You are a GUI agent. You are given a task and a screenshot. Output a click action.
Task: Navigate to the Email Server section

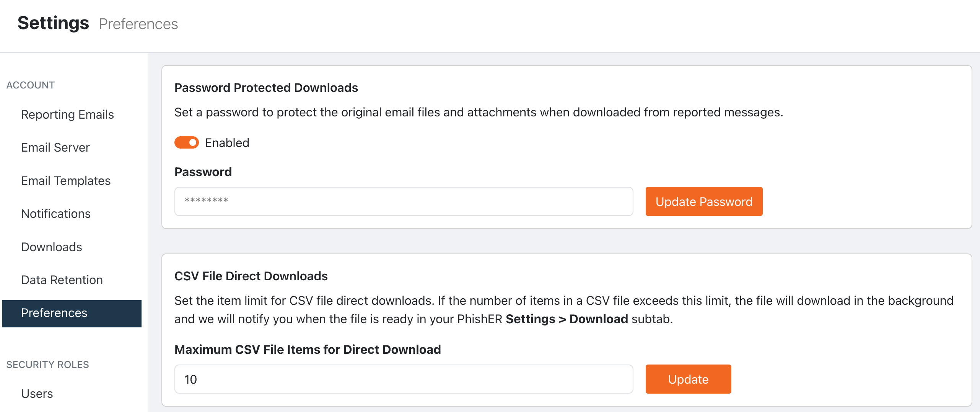tap(55, 147)
